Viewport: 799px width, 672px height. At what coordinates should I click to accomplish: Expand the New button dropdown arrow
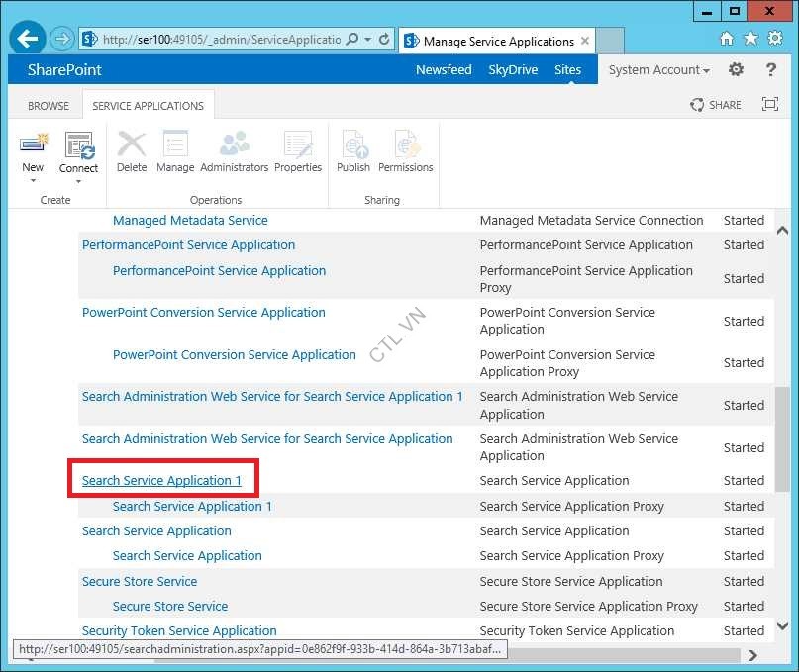pyautogui.click(x=33, y=181)
